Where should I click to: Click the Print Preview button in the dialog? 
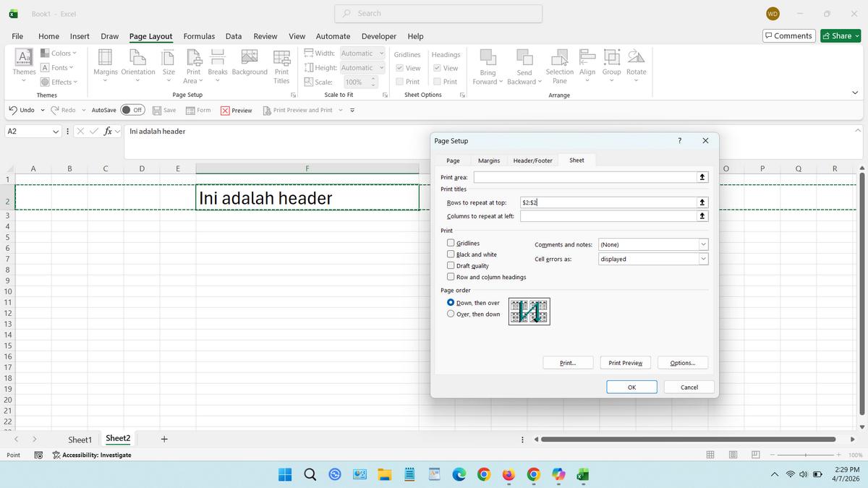pos(626,363)
